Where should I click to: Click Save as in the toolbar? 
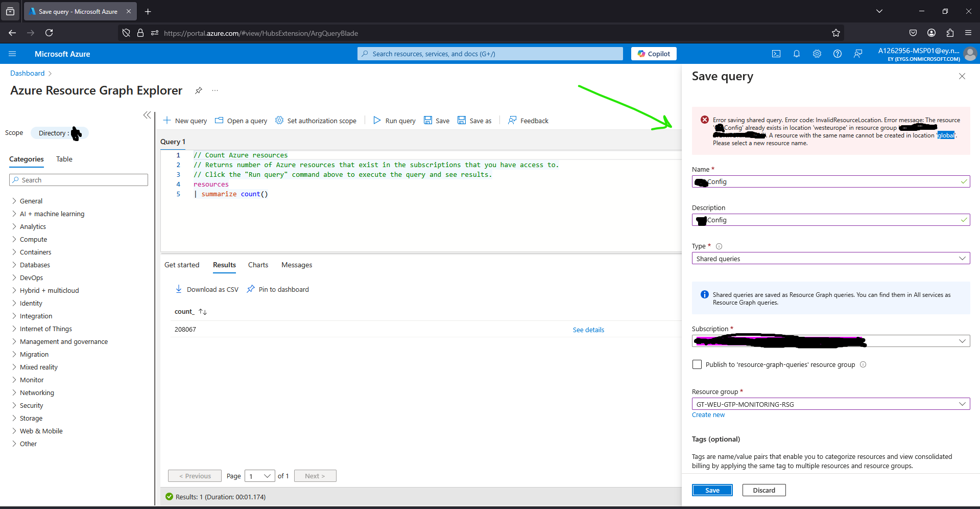click(x=474, y=121)
